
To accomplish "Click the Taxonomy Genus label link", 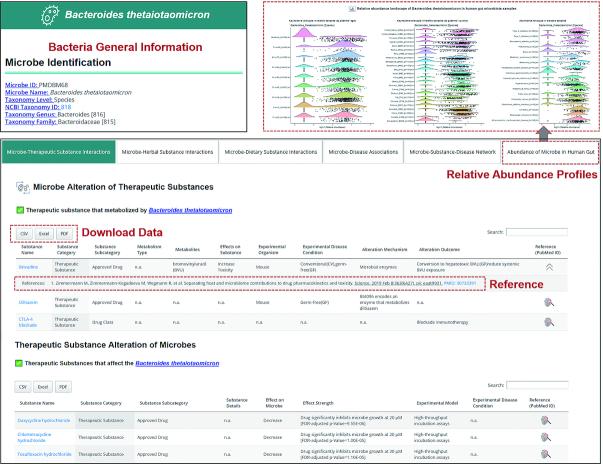I will [30, 114].
